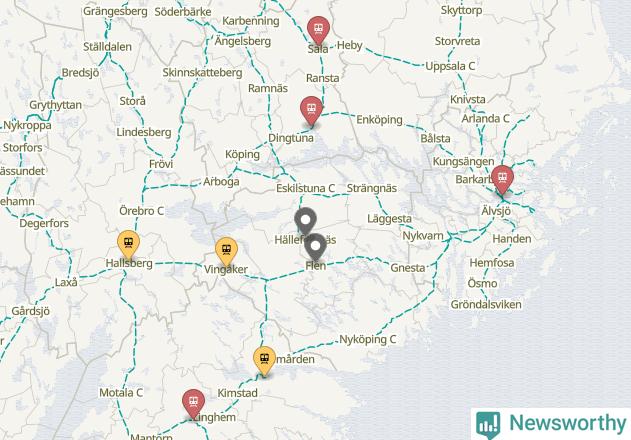Viewport: 631px width, 440px height.
Task: Click the red train marker near Dingtuna
Action: pos(311,109)
